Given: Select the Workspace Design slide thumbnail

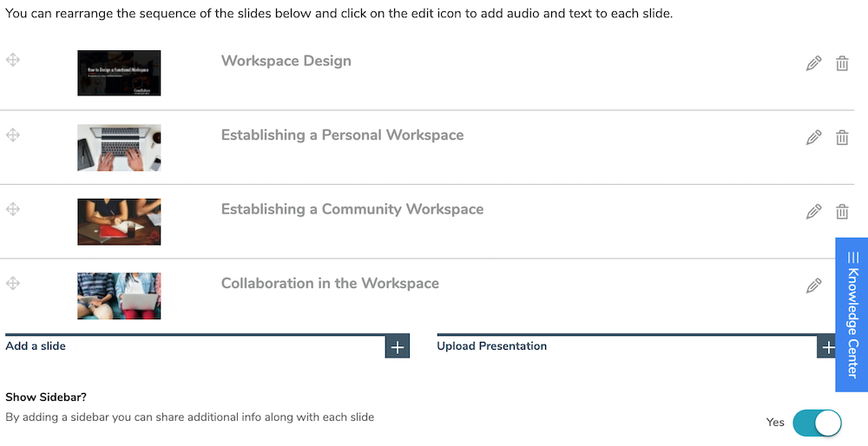Looking at the screenshot, I should click(119, 73).
